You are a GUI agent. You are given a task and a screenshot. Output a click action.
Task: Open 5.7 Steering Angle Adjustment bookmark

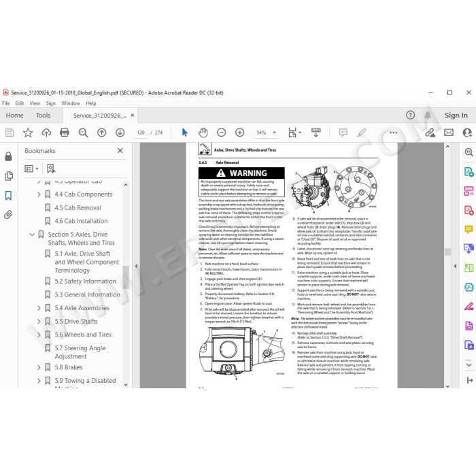pyautogui.click(x=80, y=352)
